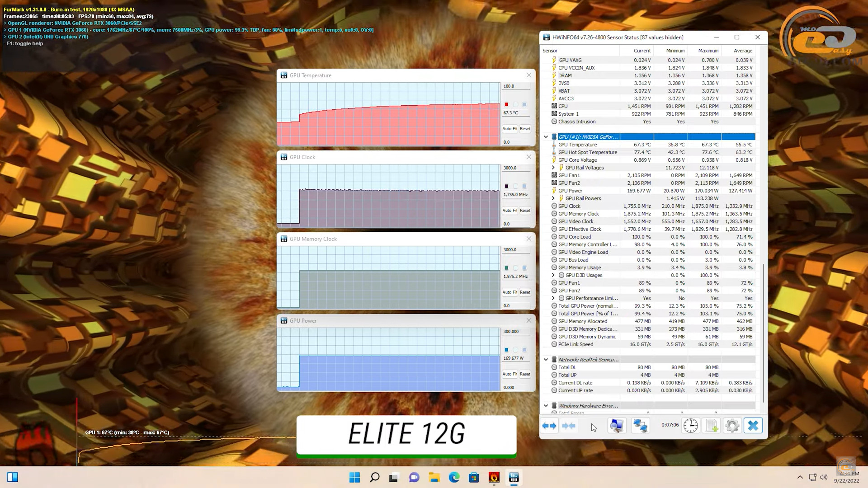The image size is (868, 488).
Task: Click the Sensor column header
Action: click(x=550, y=51)
